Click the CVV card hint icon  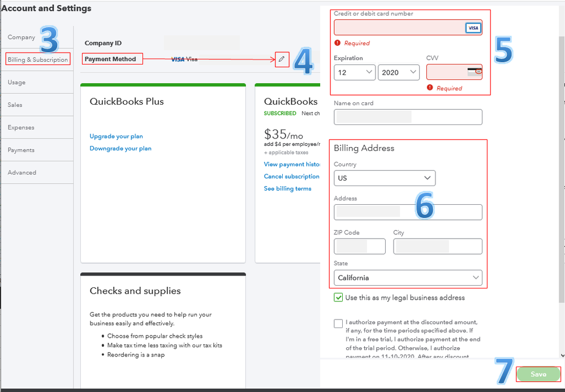[474, 72]
